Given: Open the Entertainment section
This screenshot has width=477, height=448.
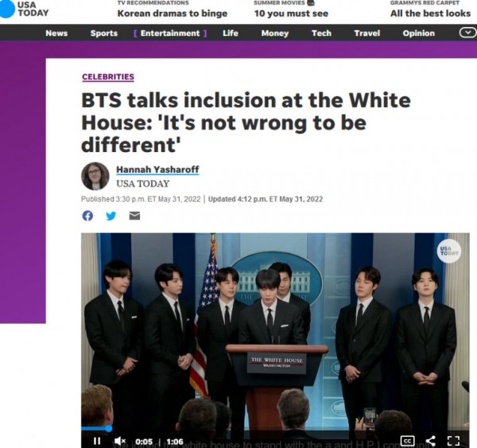Looking at the screenshot, I should pos(170,33).
